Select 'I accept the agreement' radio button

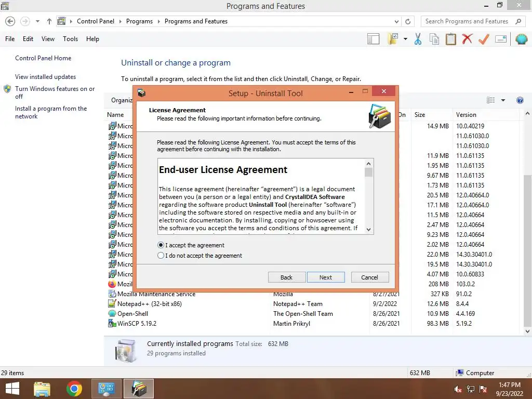click(161, 245)
